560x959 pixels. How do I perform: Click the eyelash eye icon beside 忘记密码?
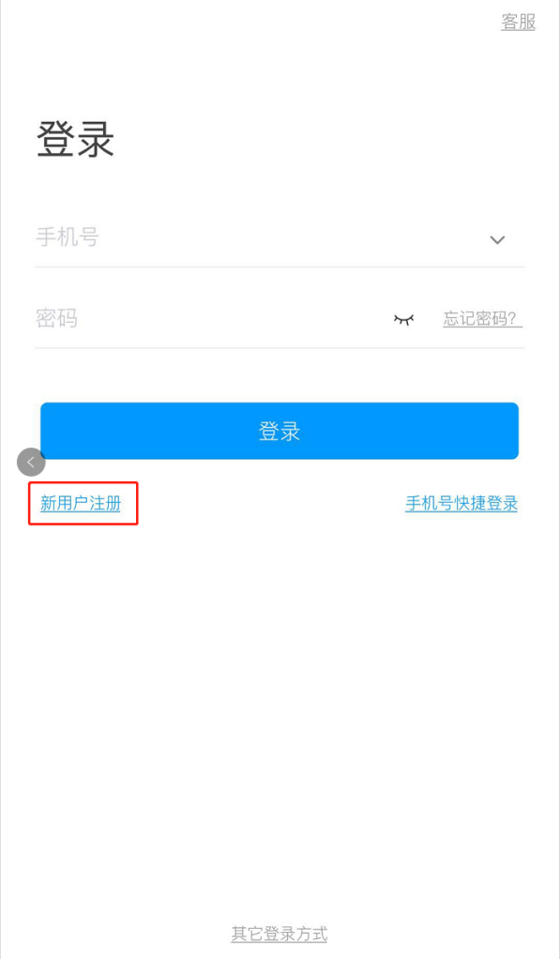coord(403,319)
